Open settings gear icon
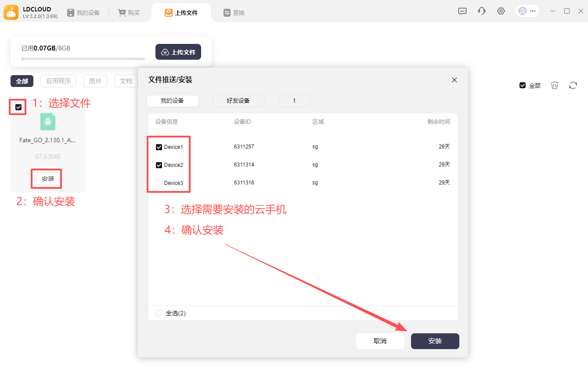 point(501,11)
